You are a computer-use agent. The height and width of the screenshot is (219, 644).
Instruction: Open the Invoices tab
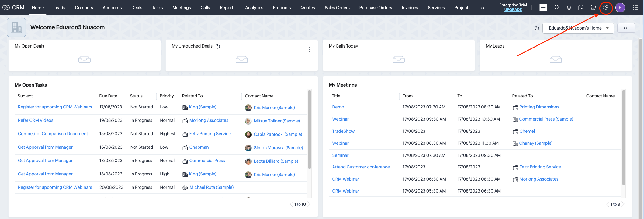pos(410,8)
